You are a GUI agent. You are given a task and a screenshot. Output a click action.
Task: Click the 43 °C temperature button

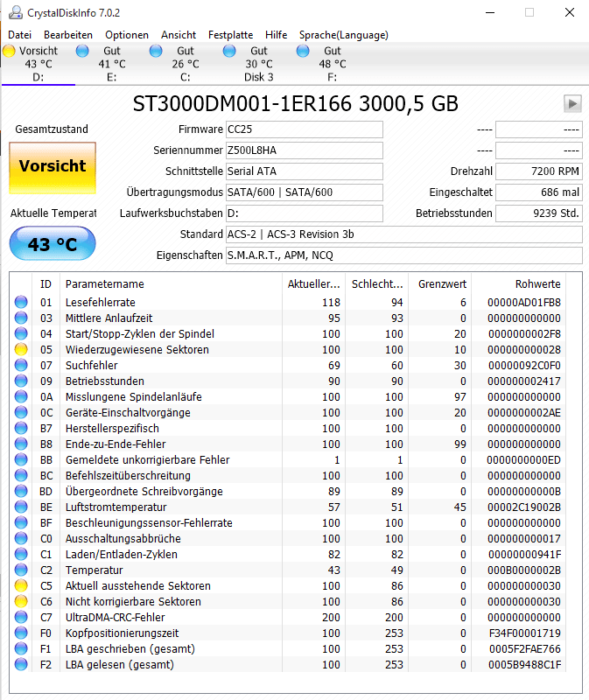53,244
